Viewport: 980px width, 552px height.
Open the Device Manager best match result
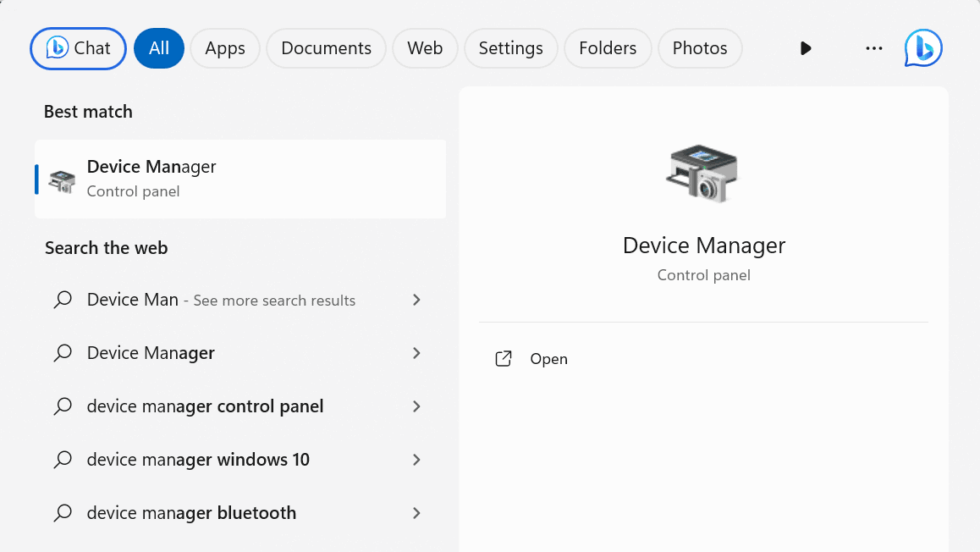click(x=240, y=179)
